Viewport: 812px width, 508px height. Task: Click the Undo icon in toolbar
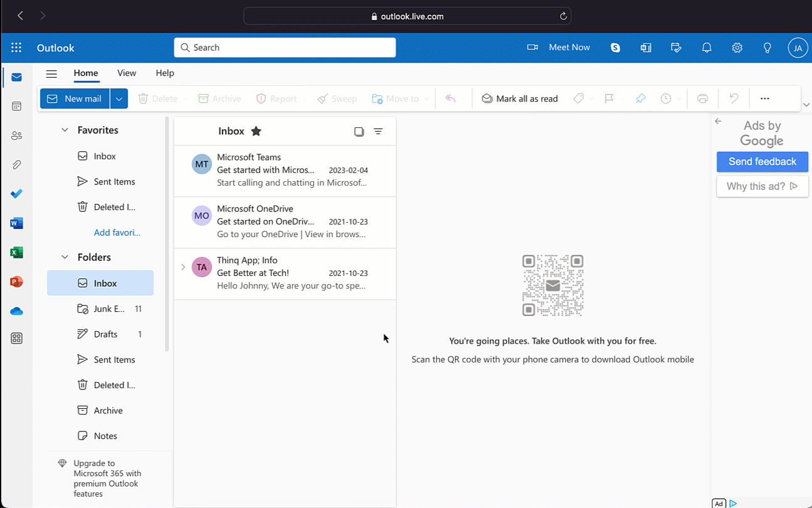click(734, 98)
